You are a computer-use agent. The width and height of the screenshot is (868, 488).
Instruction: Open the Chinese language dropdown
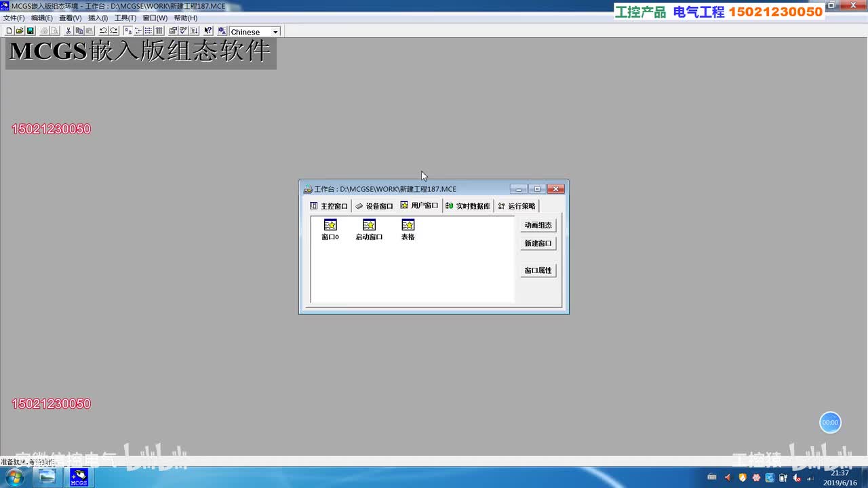[x=275, y=32]
